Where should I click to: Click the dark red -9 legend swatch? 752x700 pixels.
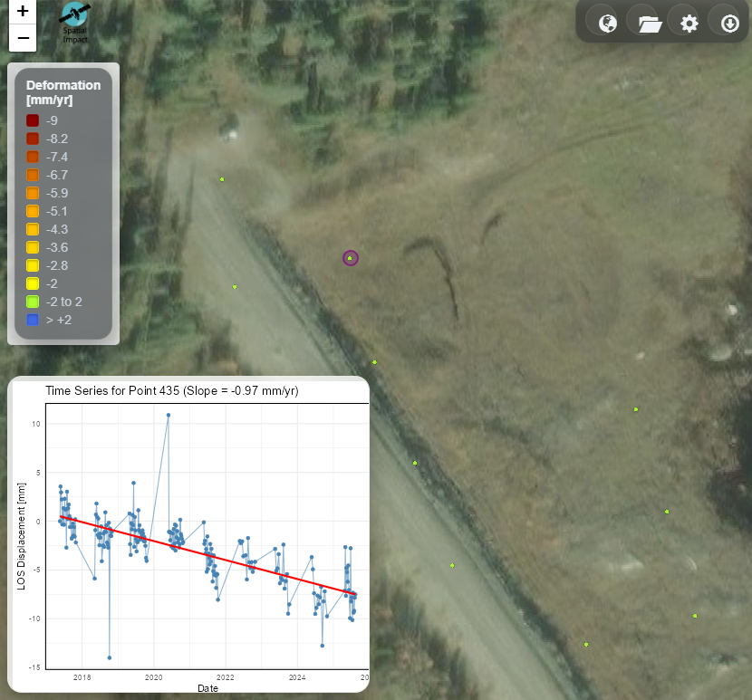coord(34,120)
